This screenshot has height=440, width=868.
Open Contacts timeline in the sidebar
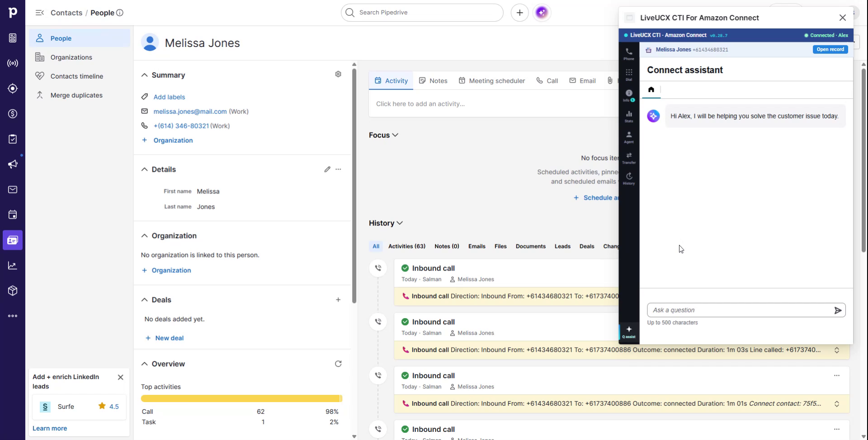[x=80, y=76]
